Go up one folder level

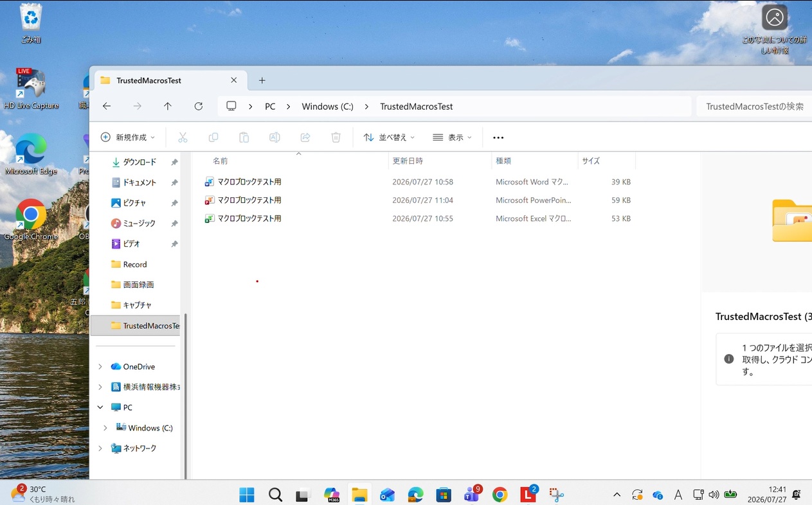pos(168,106)
